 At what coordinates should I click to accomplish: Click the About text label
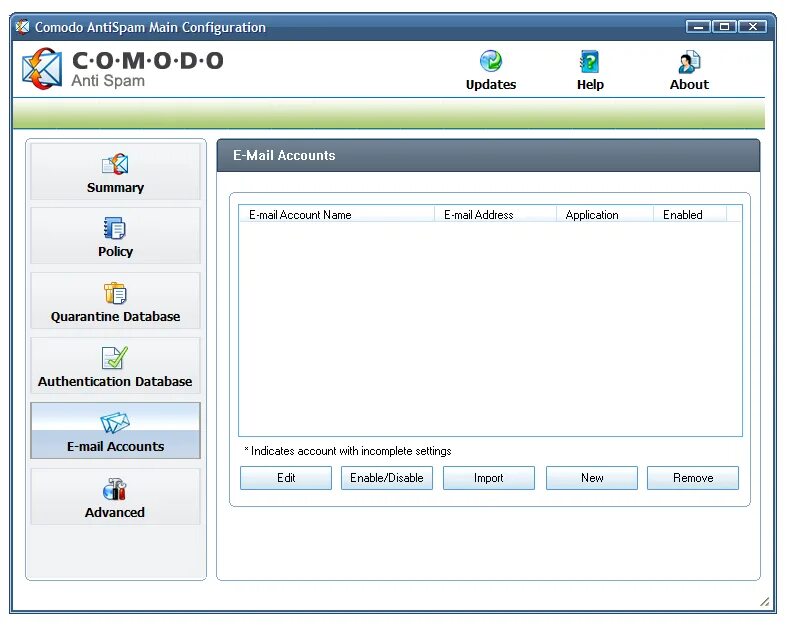689,84
